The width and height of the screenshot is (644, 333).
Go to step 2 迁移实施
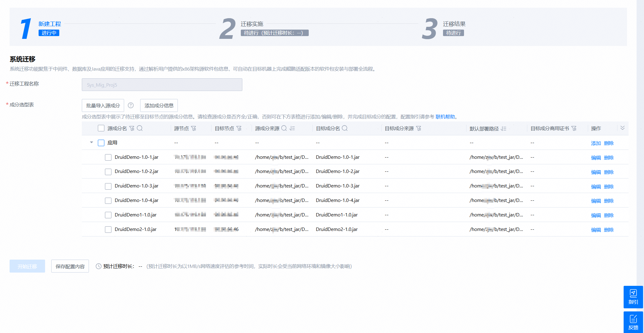coord(252,24)
